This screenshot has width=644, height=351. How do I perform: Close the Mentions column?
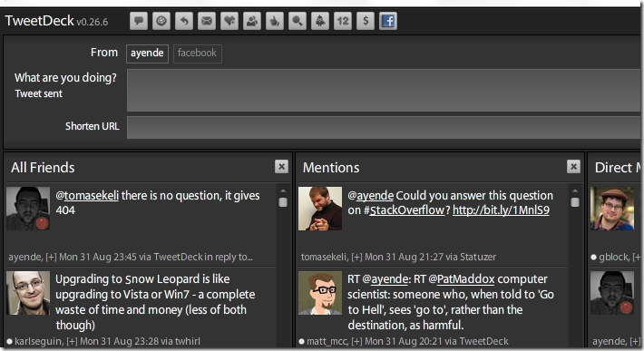(573, 167)
